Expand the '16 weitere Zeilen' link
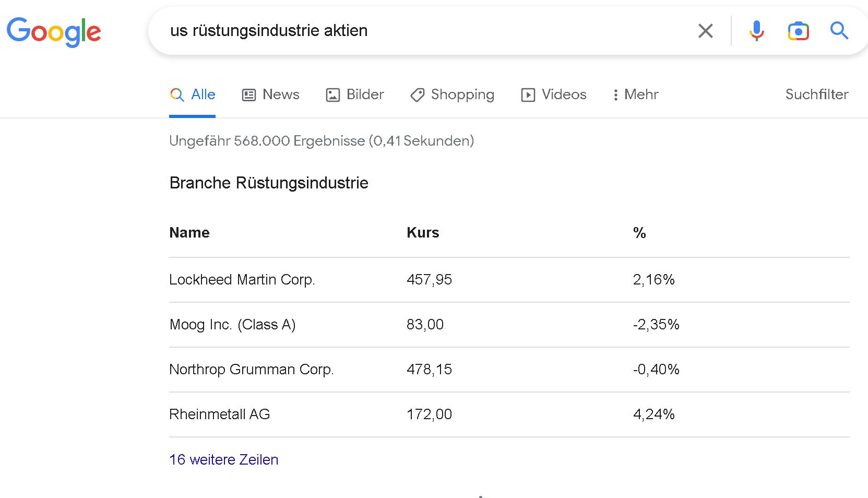This screenshot has width=868, height=498. point(224,460)
